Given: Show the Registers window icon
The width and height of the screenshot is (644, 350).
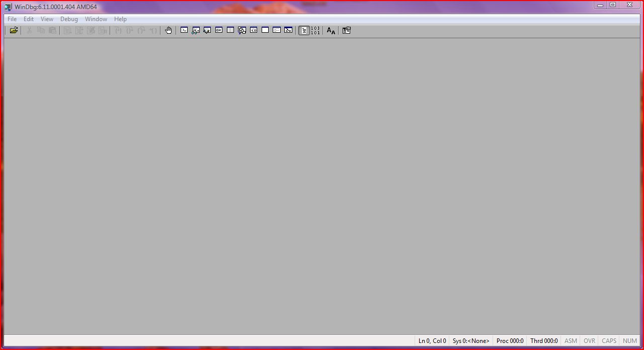Looking at the screenshot, I should [x=219, y=30].
